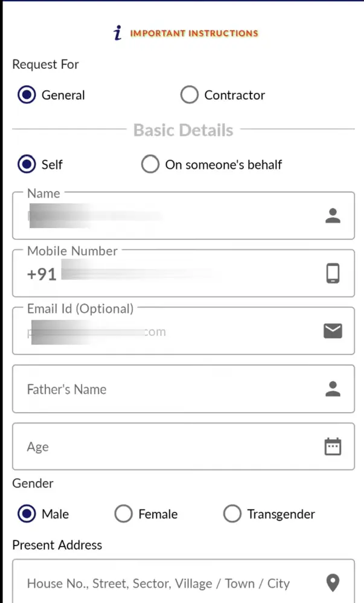Open the calendar icon in Age field

click(x=333, y=447)
